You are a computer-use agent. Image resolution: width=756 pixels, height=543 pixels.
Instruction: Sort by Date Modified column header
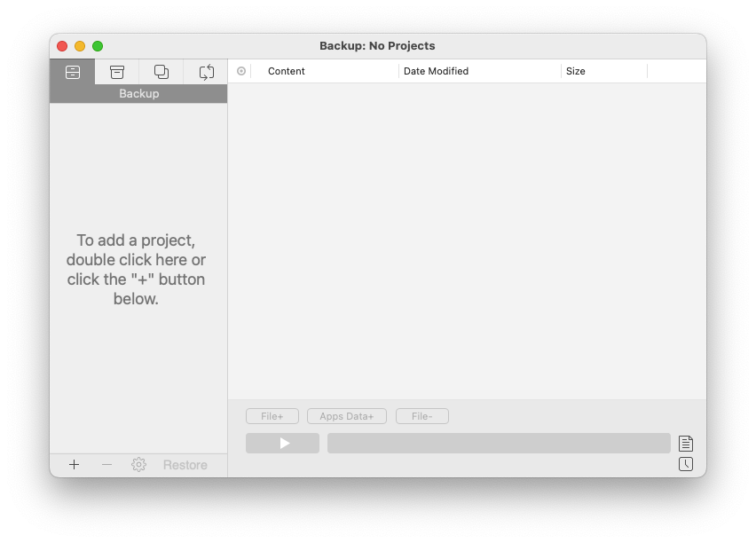point(480,71)
